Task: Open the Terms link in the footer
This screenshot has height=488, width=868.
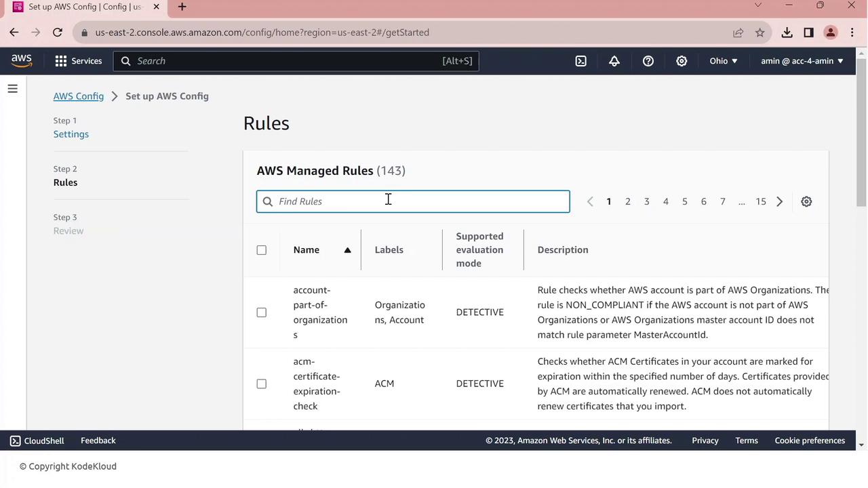Action: (x=747, y=441)
